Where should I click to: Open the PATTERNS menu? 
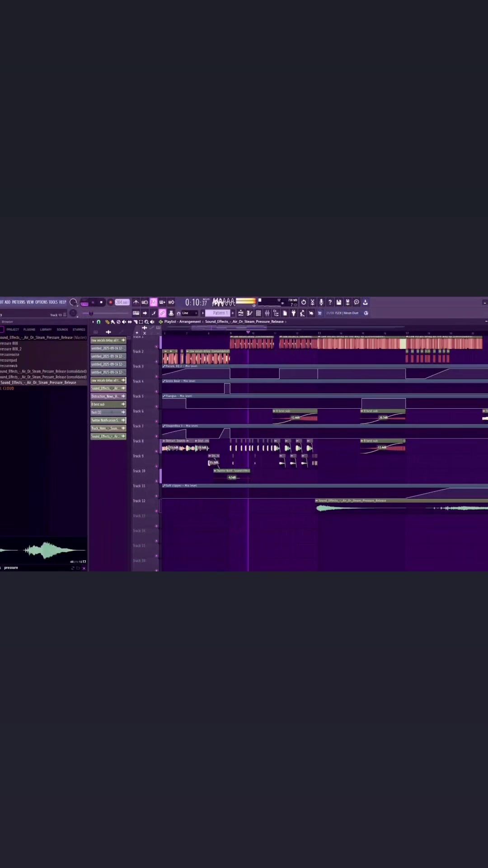point(19,302)
